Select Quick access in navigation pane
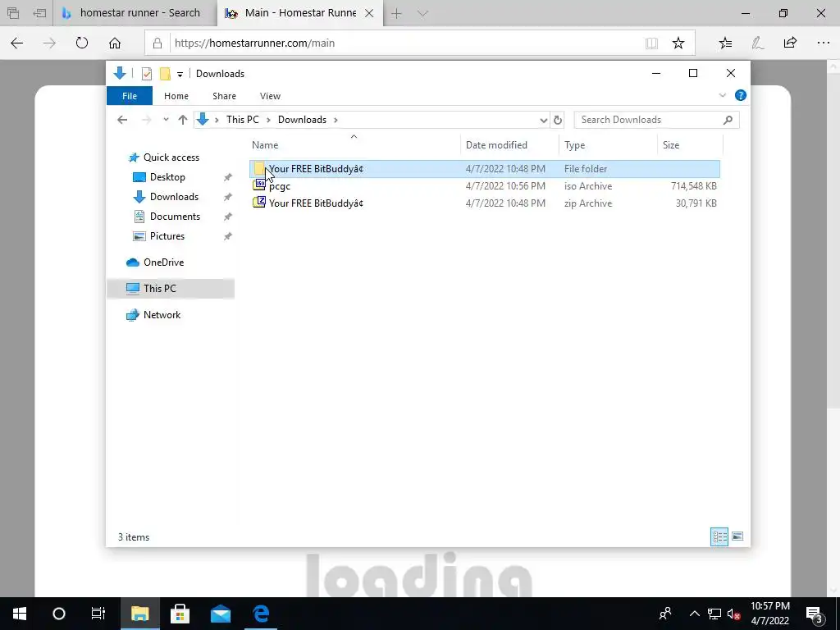This screenshot has width=840, height=630. click(x=171, y=157)
